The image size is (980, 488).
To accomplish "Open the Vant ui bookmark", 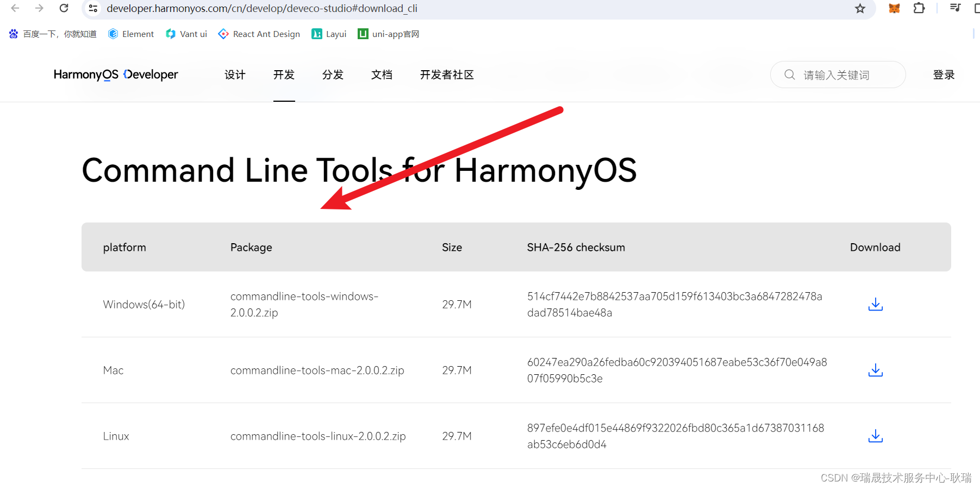I will point(186,34).
